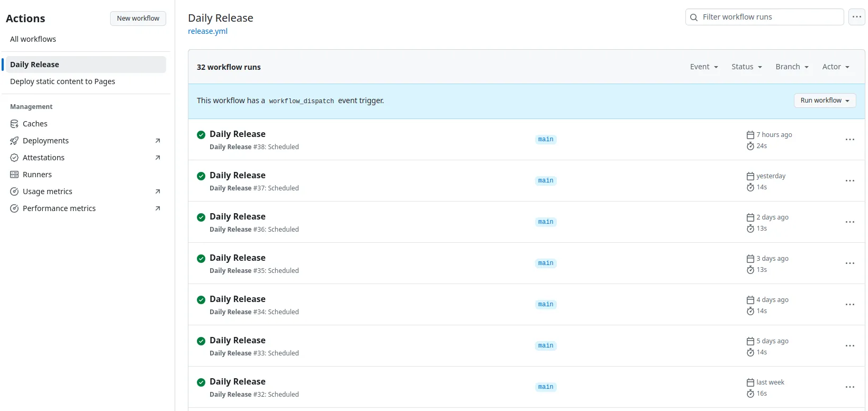This screenshot has height=411, width=868.
Task: Click the Runners table icon
Action: (14, 175)
